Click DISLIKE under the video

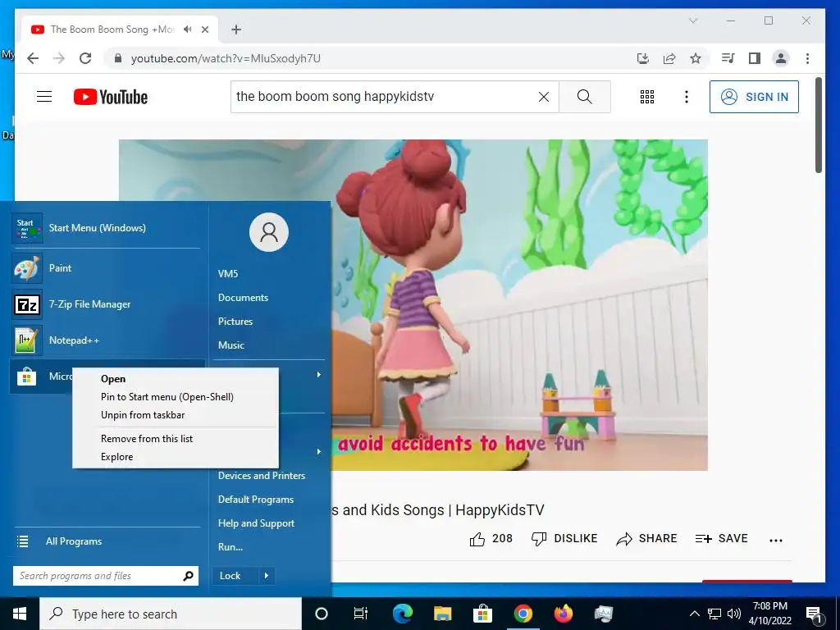pos(564,539)
